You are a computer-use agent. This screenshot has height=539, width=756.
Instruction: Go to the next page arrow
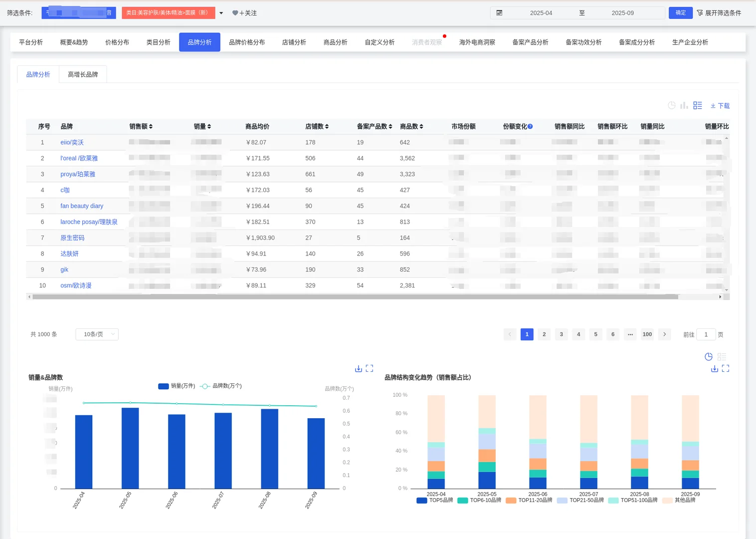(664, 334)
